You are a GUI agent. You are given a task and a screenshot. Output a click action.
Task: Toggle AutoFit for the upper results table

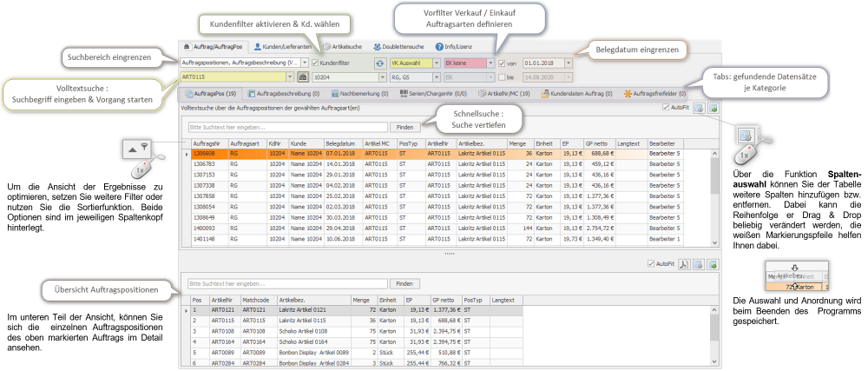[666, 108]
